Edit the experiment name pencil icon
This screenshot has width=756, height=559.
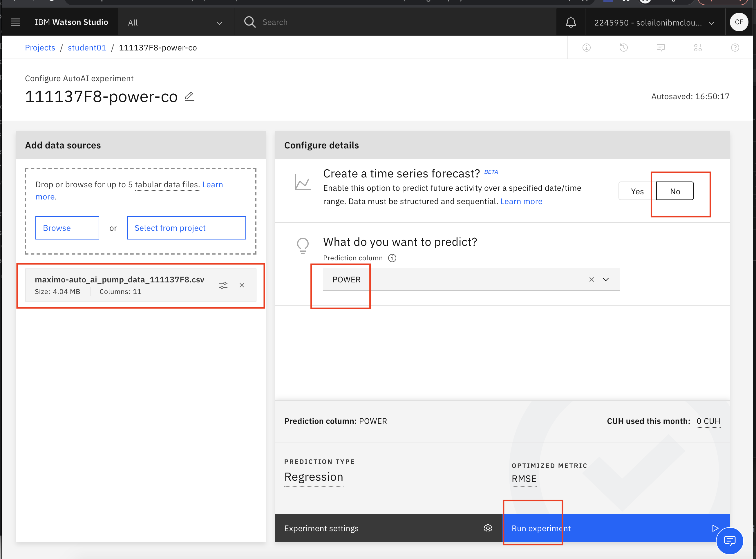pos(189,97)
